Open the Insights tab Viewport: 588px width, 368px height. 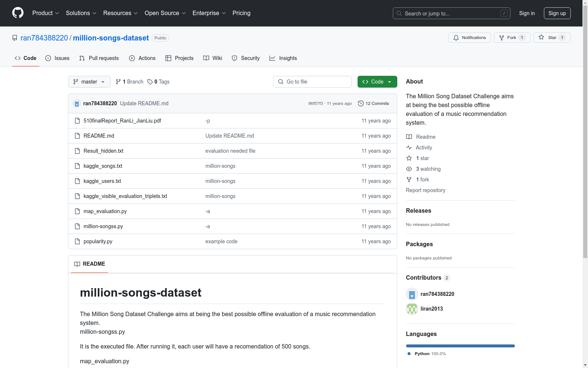(283, 58)
